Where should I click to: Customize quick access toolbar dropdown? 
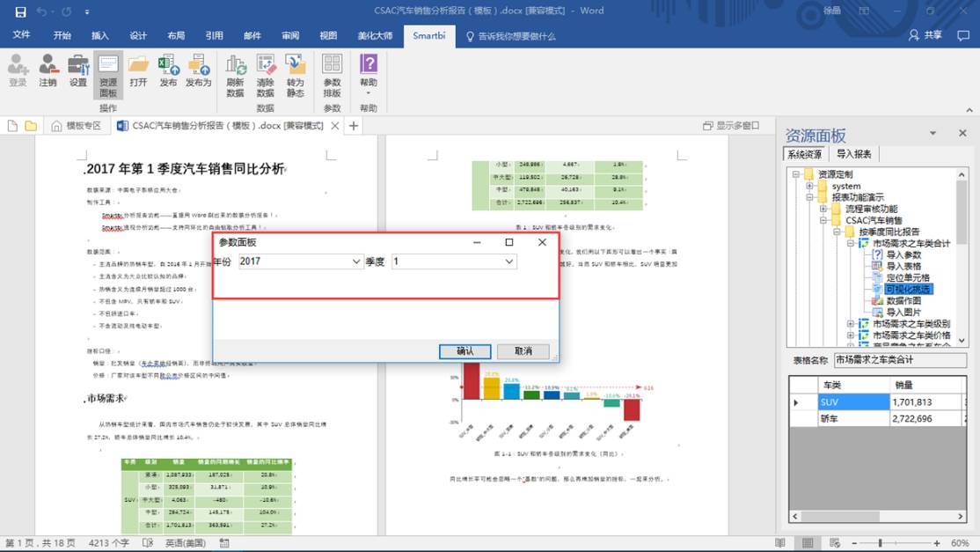(87, 11)
